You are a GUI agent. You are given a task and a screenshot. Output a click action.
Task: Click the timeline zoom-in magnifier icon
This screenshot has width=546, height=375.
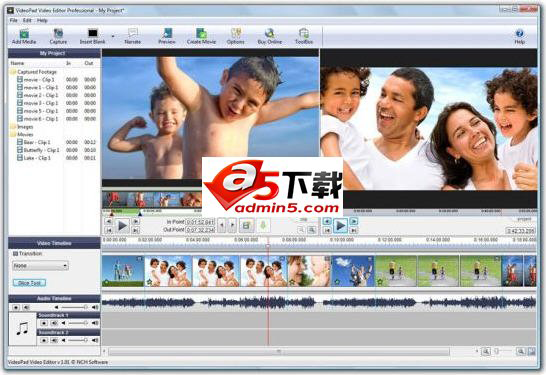tap(521, 352)
